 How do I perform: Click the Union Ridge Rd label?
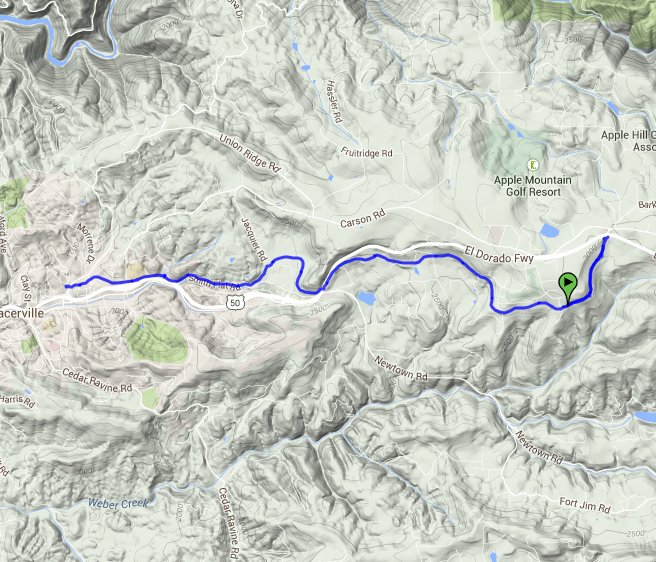tap(250, 153)
